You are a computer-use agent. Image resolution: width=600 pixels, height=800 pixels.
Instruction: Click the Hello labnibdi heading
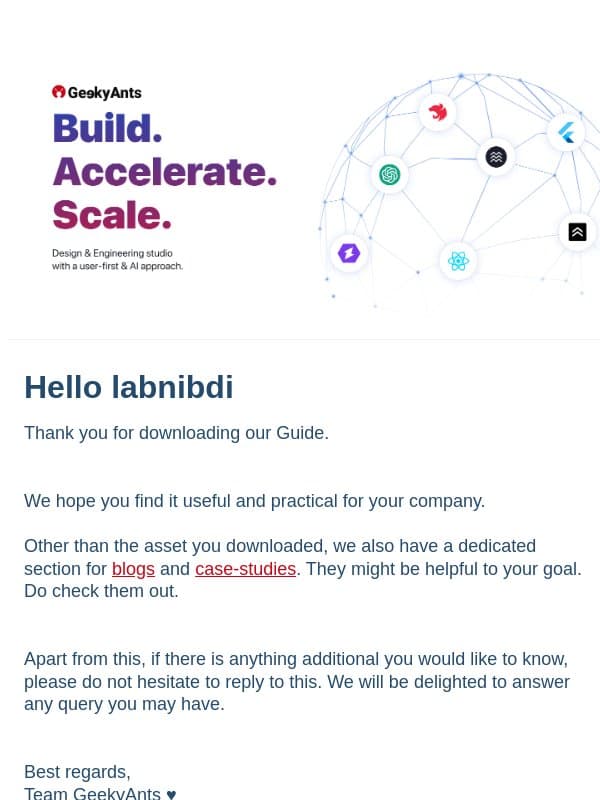pyautogui.click(x=129, y=387)
